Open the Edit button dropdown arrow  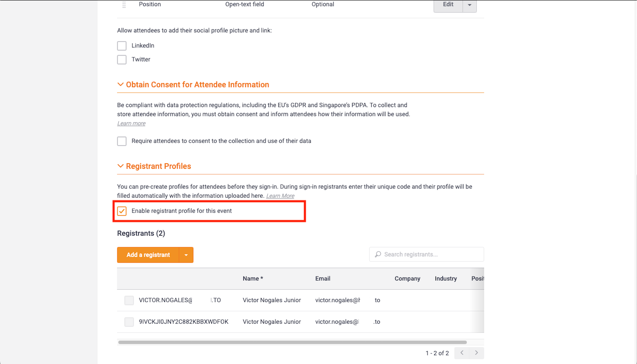[470, 5]
